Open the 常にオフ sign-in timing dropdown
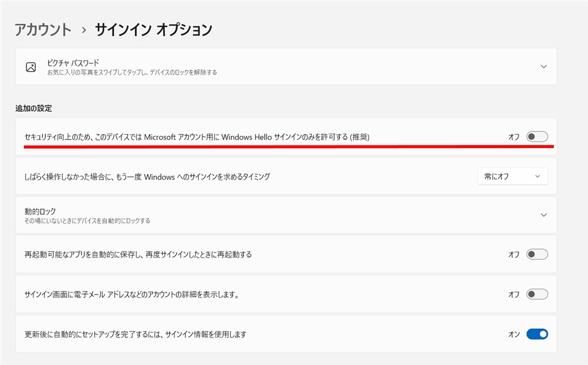The image size is (588, 365). tap(512, 177)
